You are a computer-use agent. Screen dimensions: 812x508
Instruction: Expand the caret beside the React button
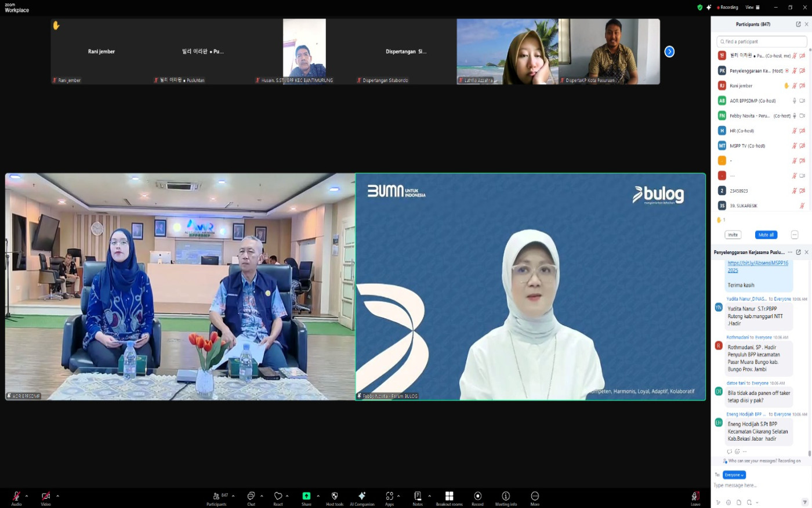tap(287, 496)
